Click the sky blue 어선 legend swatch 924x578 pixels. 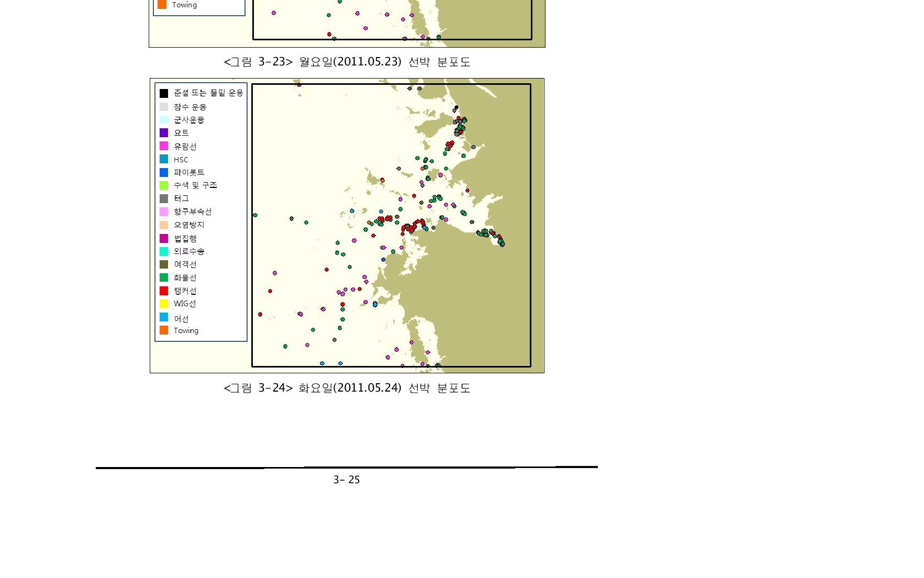click(164, 317)
